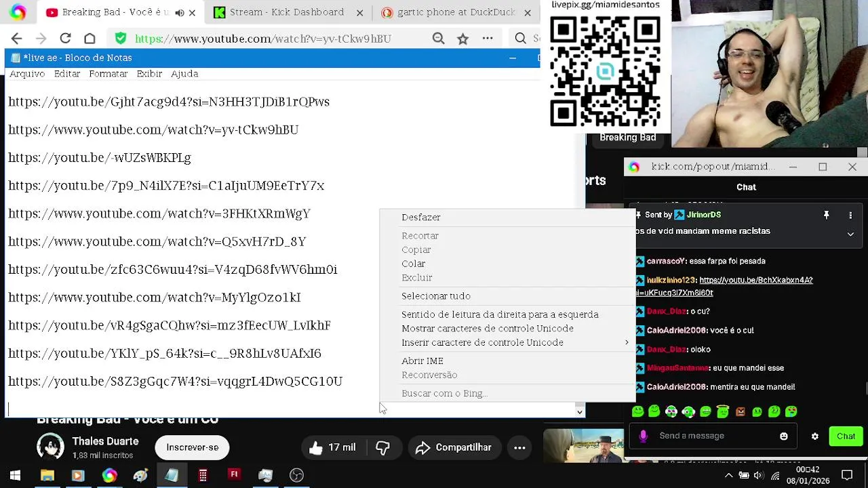Click line https://youtu.be/-wUZsWBKPLg in Notepad
868x488 pixels.
pyautogui.click(x=100, y=158)
